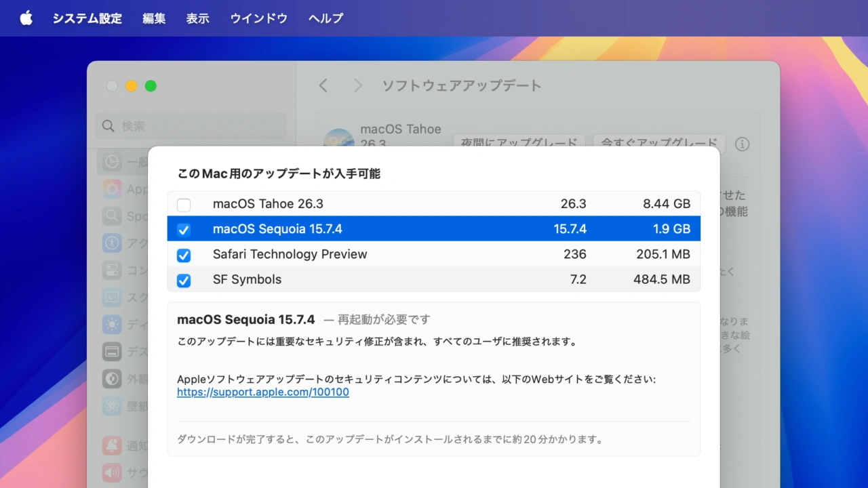Open the Apple menu
Screen dimensions: 868x488
click(x=26, y=18)
